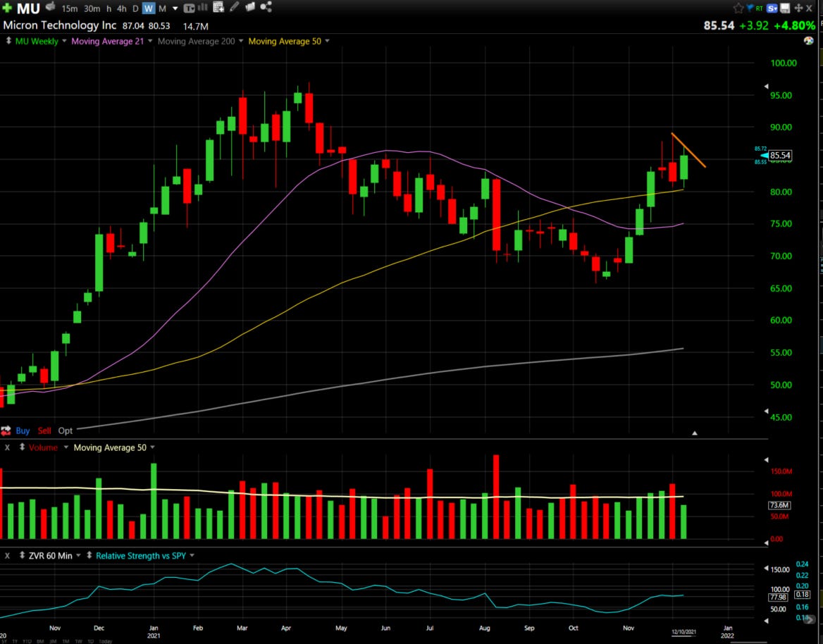823x644 pixels.
Task: Click the bar-chart style icon in top toolbar
Action: (x=203, y=7)
